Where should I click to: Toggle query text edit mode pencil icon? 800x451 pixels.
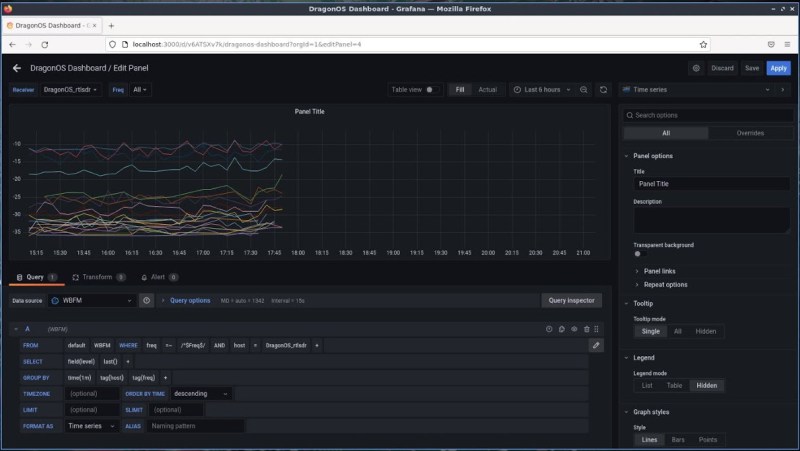point(596,345)
